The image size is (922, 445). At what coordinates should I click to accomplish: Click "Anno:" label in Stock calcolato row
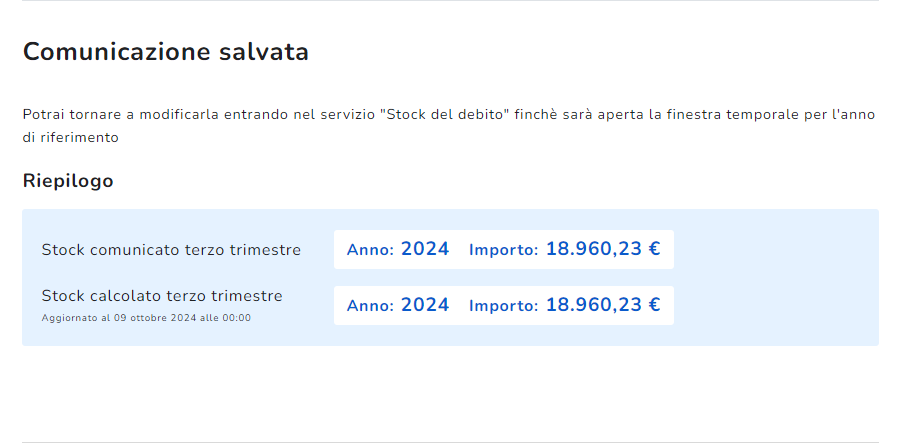(x=370, y=306)
